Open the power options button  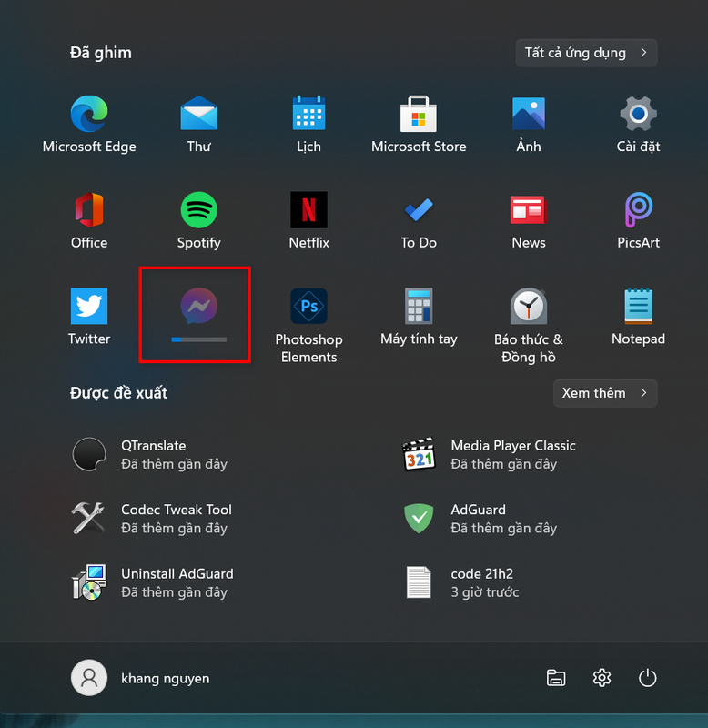click(647, 678)
